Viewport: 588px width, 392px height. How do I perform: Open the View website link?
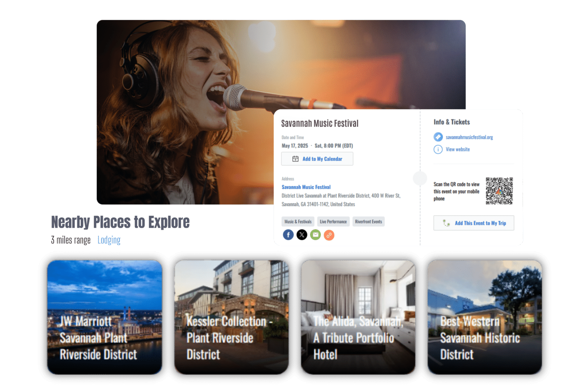[458, 149]
